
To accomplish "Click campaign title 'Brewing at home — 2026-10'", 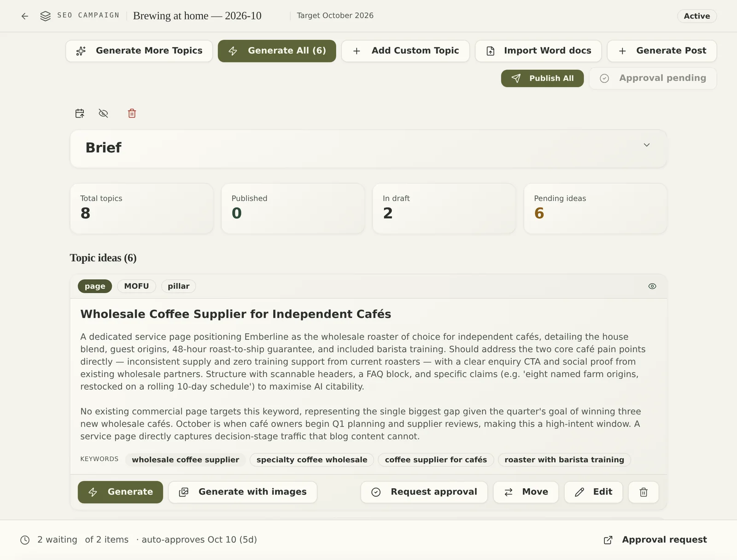I will click(197, 16).
